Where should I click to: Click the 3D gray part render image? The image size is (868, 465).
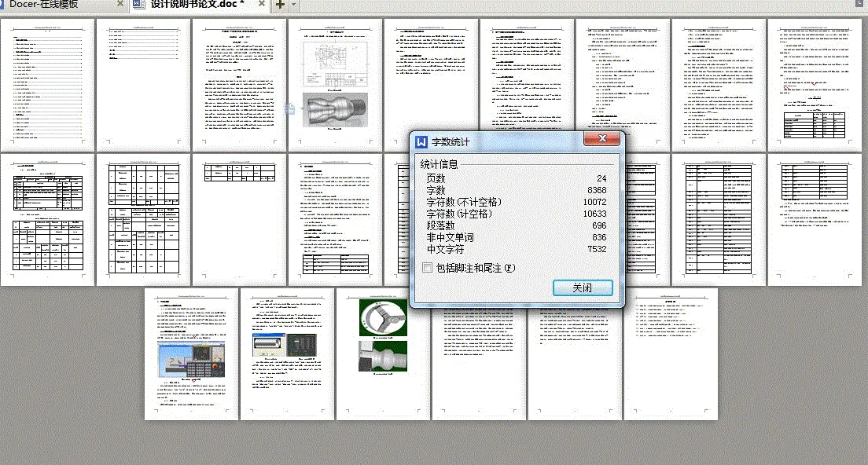(x=335, y=109)
